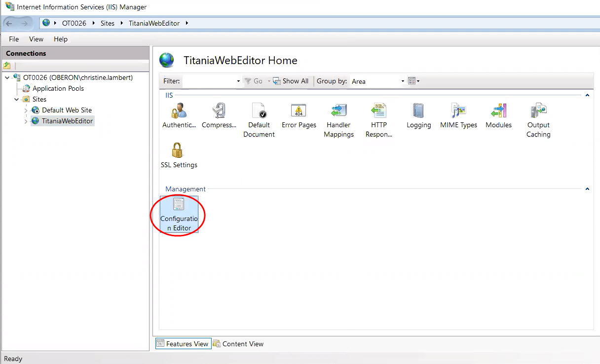Click the Create New Connection toolbar icon
The height and width of the screenshot is (364, 600).
click(7, 66)
